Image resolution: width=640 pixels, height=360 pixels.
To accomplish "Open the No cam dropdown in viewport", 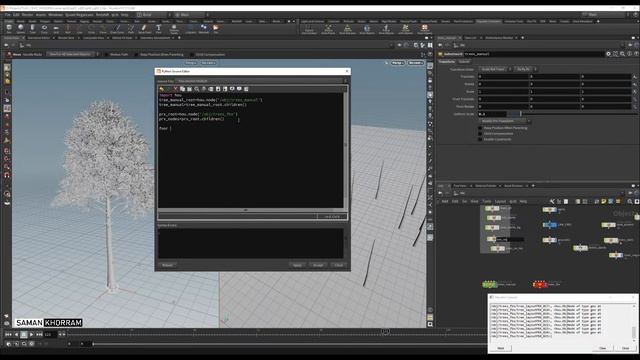I will point(415,63).
